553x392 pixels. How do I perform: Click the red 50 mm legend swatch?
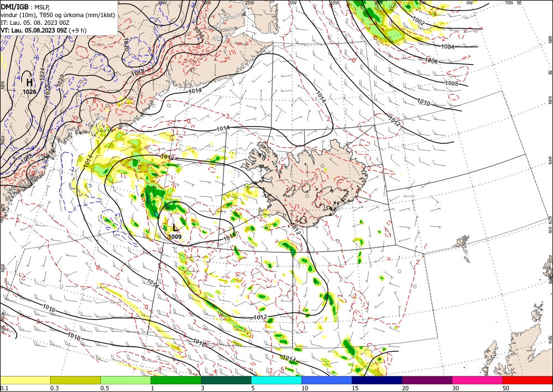pyautogui.click(x=528, y=380)
